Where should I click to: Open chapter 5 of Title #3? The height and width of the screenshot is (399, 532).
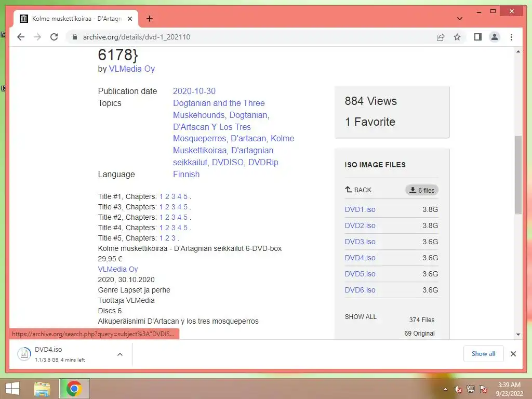185,207
